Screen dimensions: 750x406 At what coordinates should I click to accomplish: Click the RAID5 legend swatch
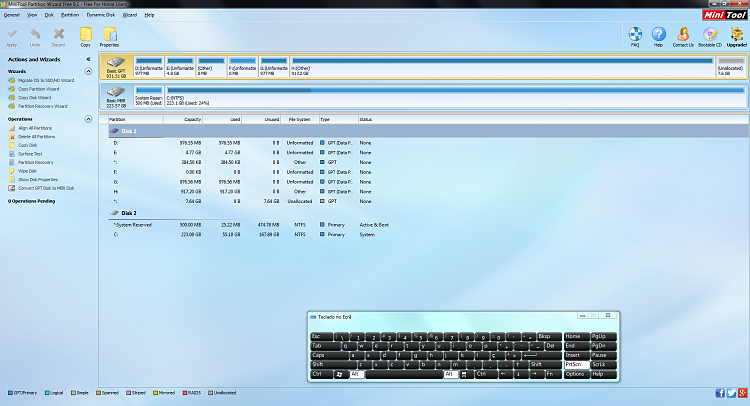coord(185,393)
